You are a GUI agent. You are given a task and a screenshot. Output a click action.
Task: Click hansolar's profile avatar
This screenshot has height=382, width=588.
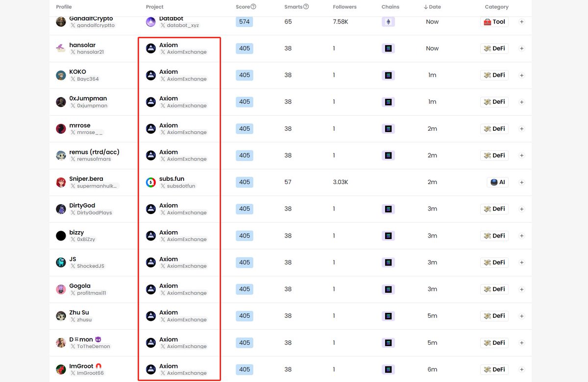coord(61,48)
